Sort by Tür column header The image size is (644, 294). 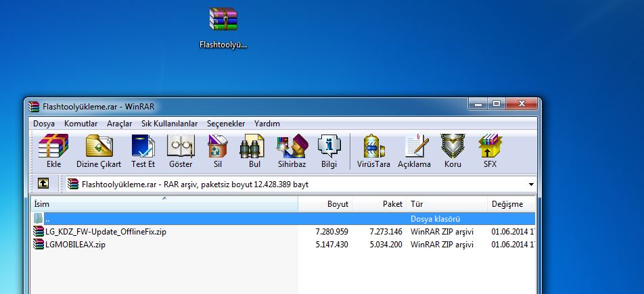coord(447,203)
